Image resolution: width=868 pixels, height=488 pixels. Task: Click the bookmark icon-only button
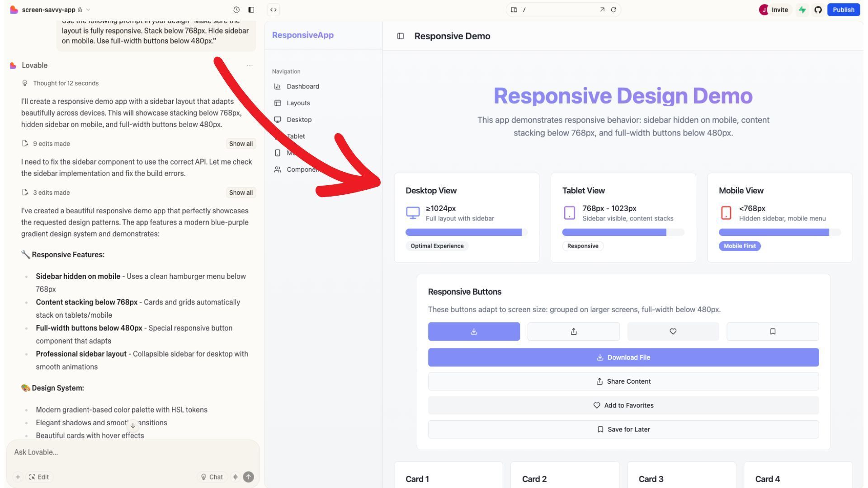(772, 331)
